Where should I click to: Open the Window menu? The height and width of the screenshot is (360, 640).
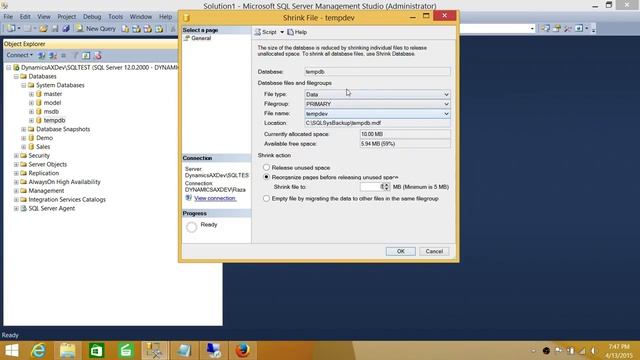click(140, 17)
